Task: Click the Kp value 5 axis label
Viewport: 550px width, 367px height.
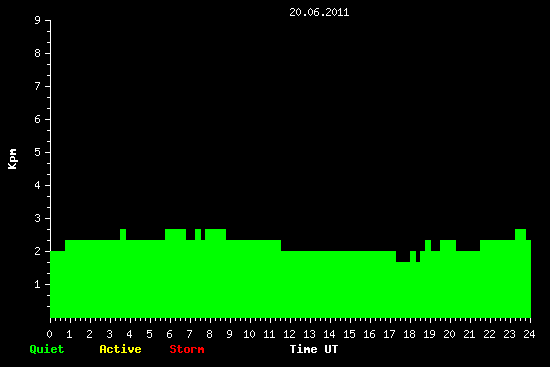Action: (x=38, y=152)
